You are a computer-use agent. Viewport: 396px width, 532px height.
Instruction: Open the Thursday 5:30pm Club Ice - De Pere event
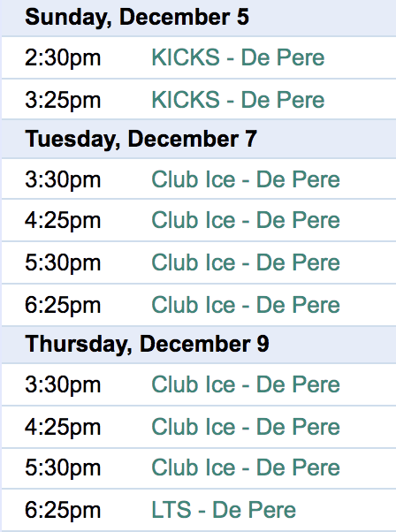[x=246, y=467]
